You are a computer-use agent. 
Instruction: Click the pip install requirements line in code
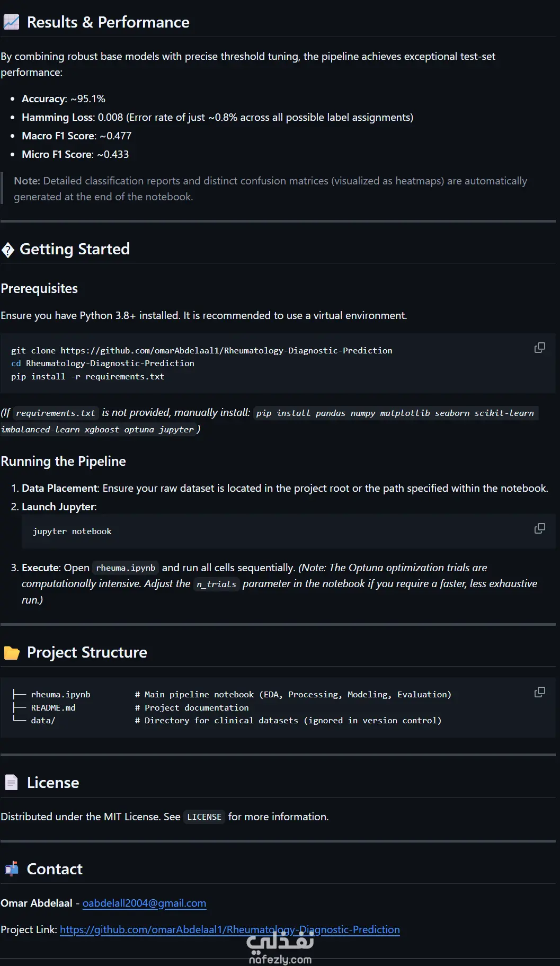88,376
